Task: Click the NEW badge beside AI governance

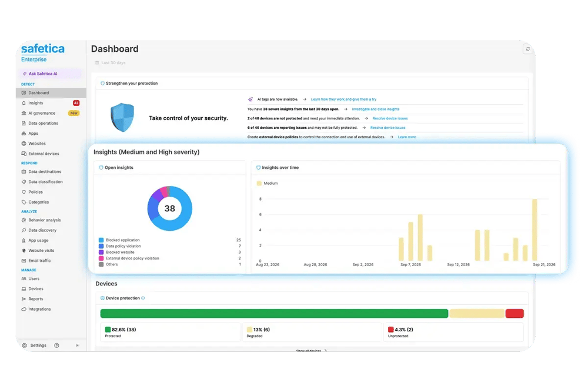Action: [x=74, y=113]
